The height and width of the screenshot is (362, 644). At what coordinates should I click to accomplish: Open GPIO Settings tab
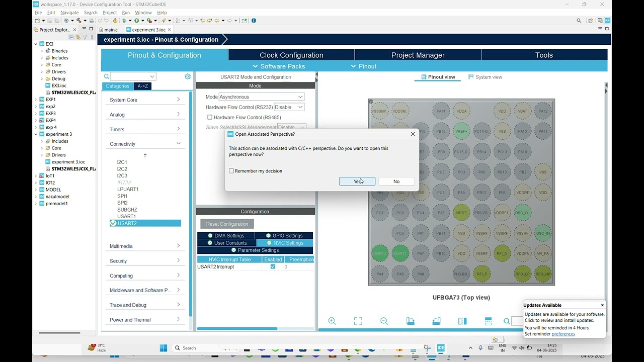284,235
